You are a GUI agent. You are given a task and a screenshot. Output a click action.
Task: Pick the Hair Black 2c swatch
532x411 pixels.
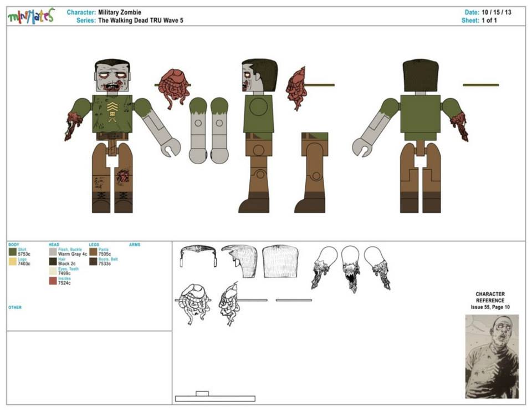[53, 261]
